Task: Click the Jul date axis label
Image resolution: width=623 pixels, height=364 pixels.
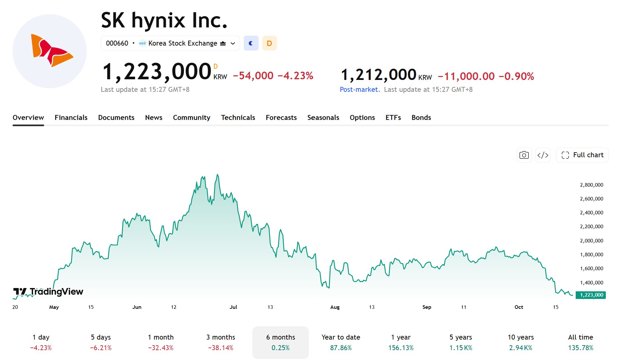Action: point(233,307)
